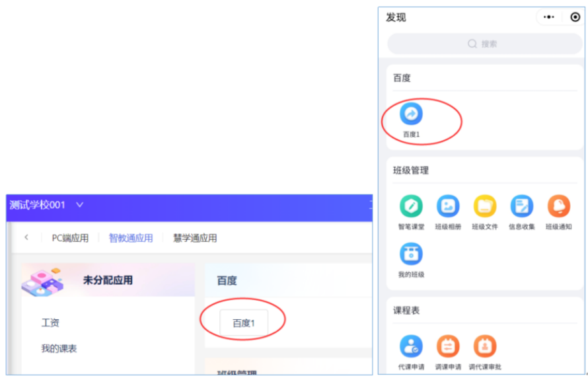
Task: Open the 班级相册 app icon
Action: click(x=448, y=206)
